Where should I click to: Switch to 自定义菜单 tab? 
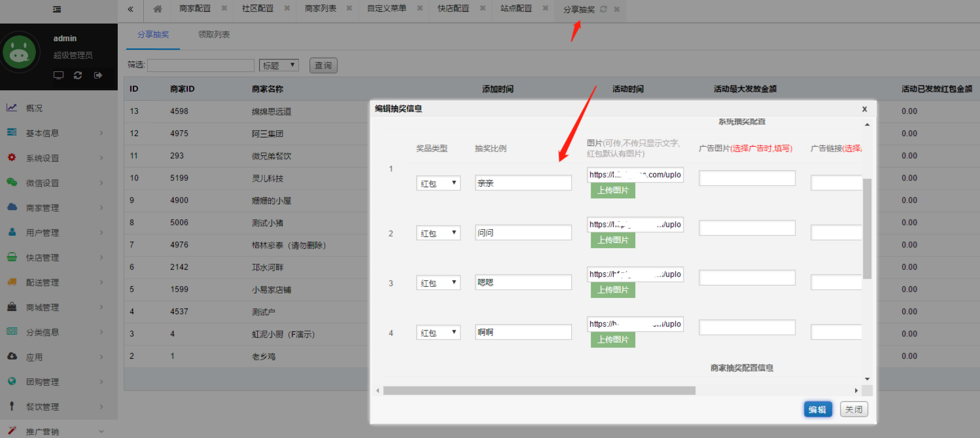pyautogui.click(x=387, y=9)
